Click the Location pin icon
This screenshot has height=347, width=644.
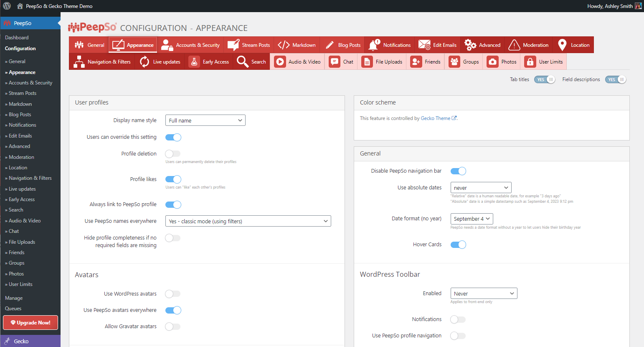[x=562, y=45]
